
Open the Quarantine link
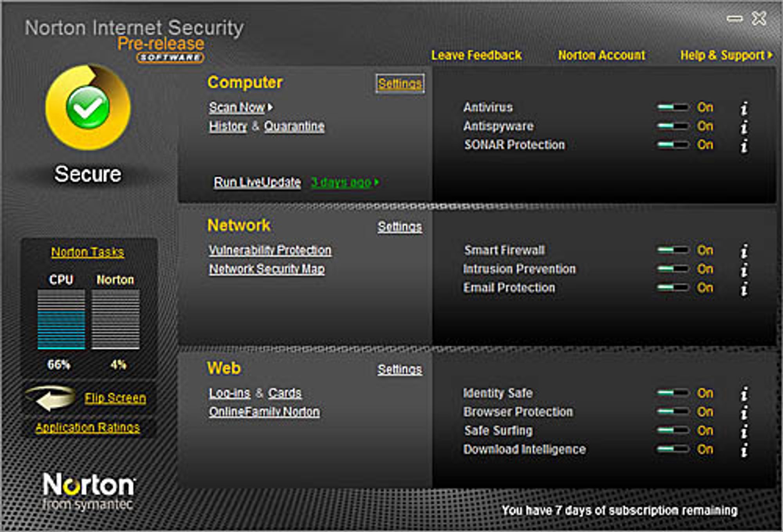tap(294, 126)
